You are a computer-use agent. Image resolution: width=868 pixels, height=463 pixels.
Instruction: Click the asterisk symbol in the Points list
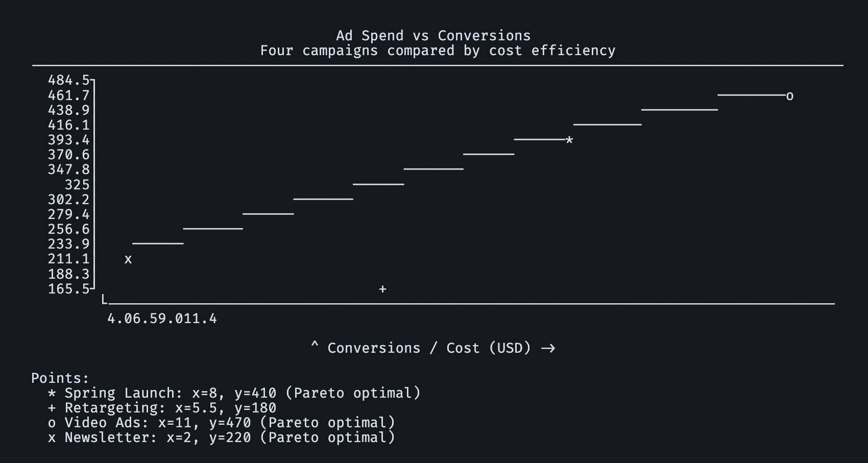[x=52, y=393]
